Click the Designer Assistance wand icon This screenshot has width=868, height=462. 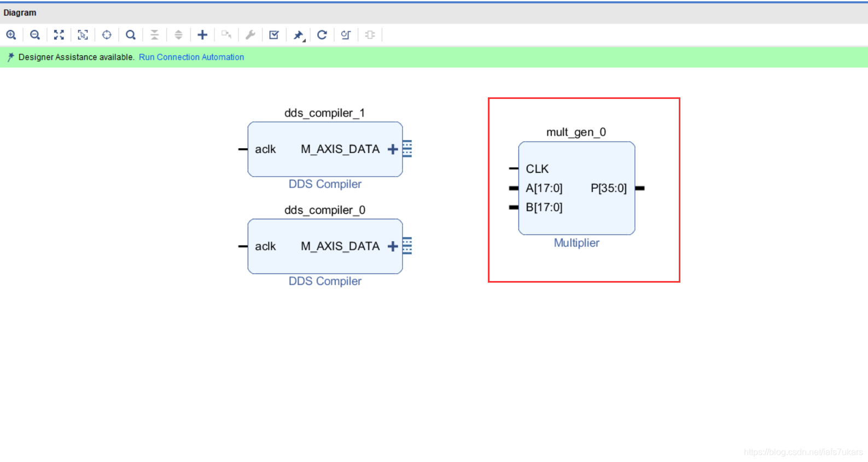[x=10, y=57]
